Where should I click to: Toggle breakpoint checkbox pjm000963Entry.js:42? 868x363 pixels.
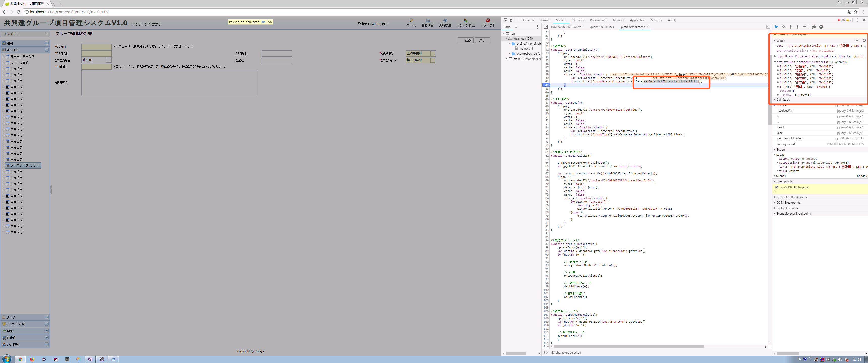(x=777, y=187)
